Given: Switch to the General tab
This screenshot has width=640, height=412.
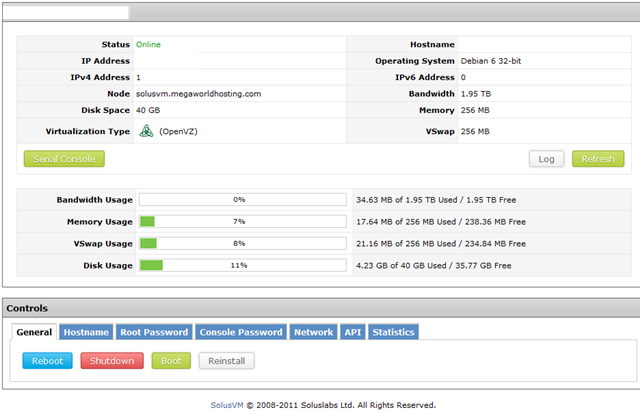Looking at the screenshot, I should point(34,332).
